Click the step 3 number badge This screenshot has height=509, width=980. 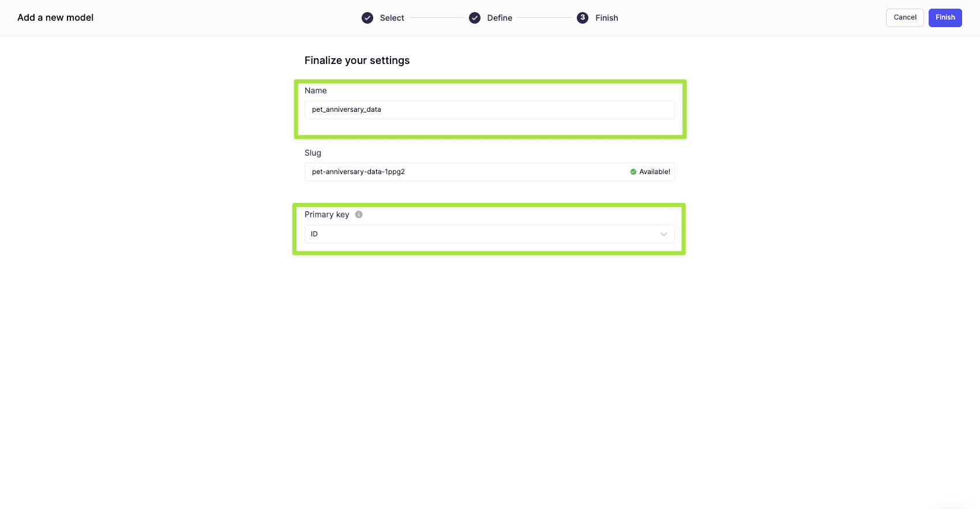pyautogui.click(x=583, y=18)
